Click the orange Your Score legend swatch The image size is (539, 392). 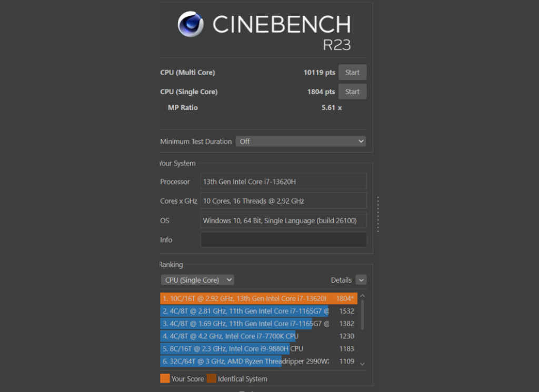point(165,379)
